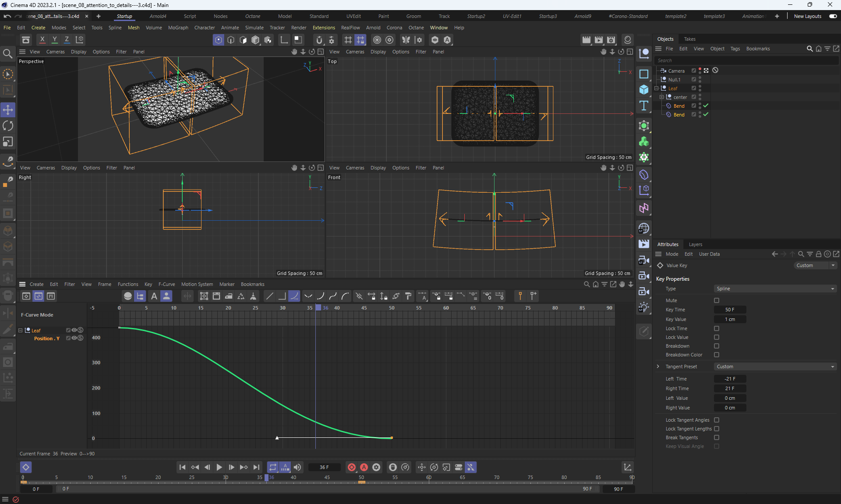Open the Tangent Preset Custom dropdown
841x504 pixels.
click(775, 367)
